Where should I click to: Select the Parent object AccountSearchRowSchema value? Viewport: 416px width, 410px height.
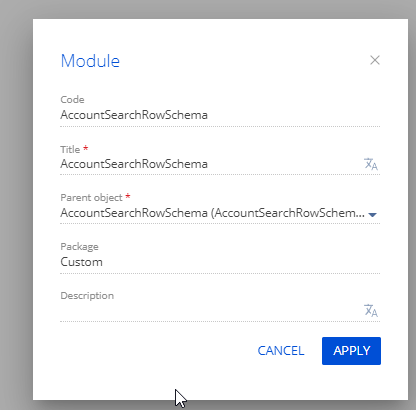coord(212,213)
